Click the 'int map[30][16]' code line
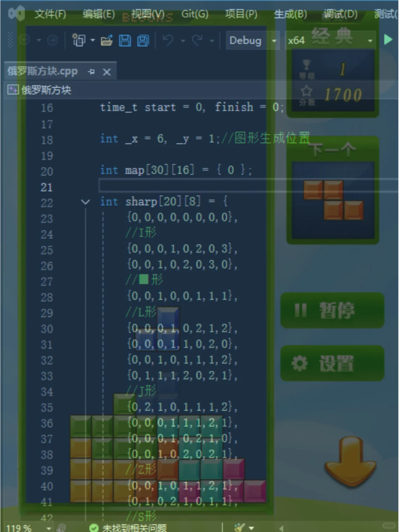The image size is (399, 532). (x=176, y=170)
